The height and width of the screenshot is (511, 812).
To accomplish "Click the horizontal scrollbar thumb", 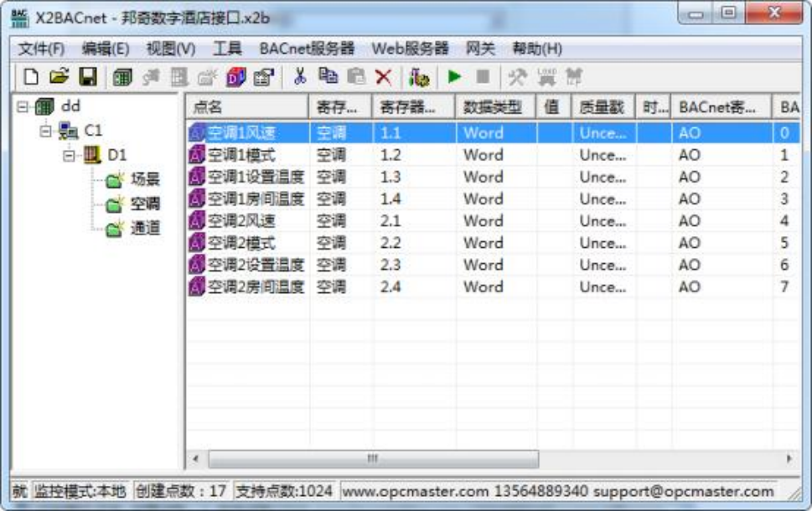I will pos(374,459).
